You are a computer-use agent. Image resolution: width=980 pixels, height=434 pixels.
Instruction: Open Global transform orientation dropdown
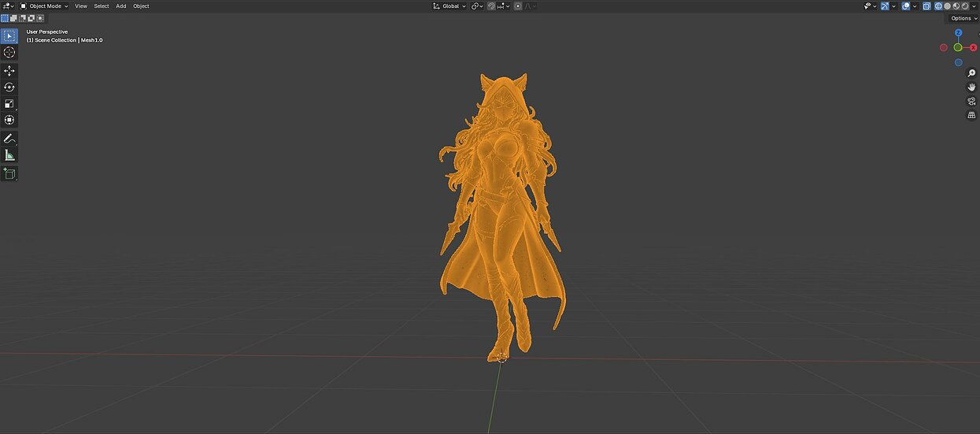pyautogui.click(x=449, y=6)
